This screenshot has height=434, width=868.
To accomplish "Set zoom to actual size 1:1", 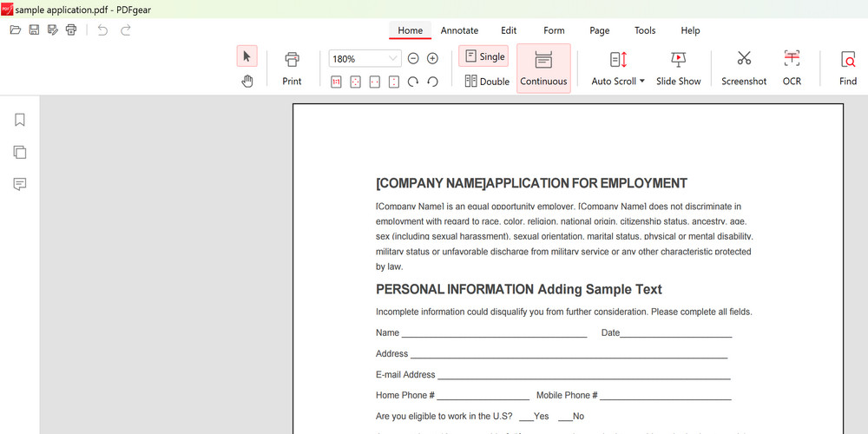I will (x=336, y=82).
